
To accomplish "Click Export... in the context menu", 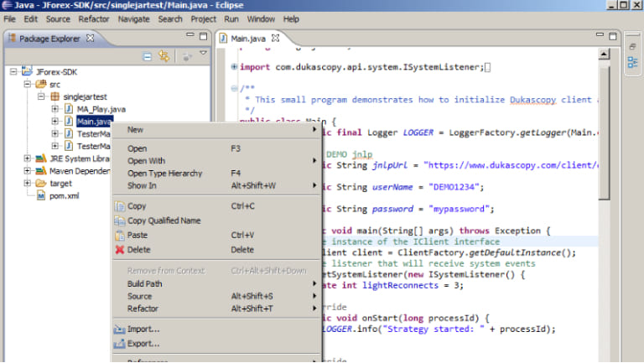I will click(143, 344).
